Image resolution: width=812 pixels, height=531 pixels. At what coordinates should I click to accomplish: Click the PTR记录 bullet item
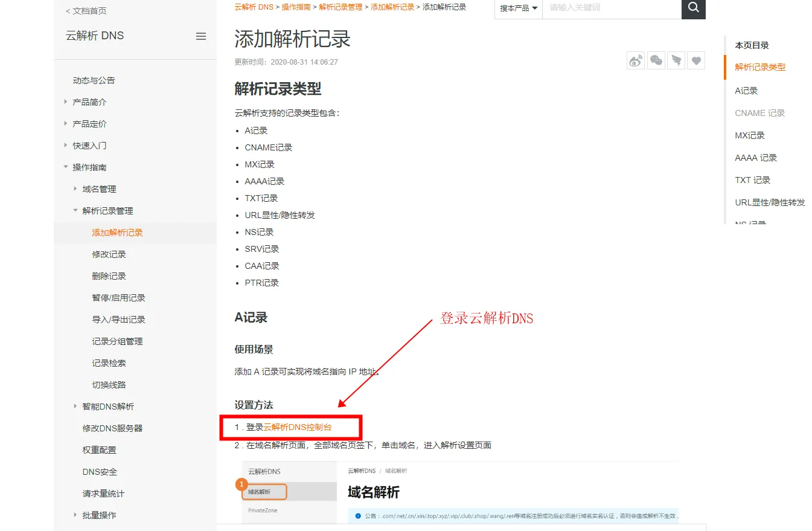[261, 283]
